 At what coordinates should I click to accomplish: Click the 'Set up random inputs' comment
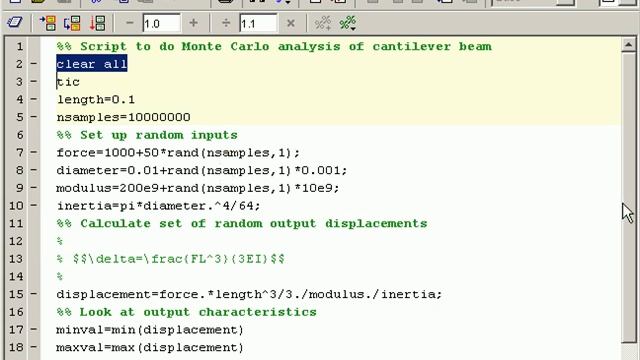[147, 135]
